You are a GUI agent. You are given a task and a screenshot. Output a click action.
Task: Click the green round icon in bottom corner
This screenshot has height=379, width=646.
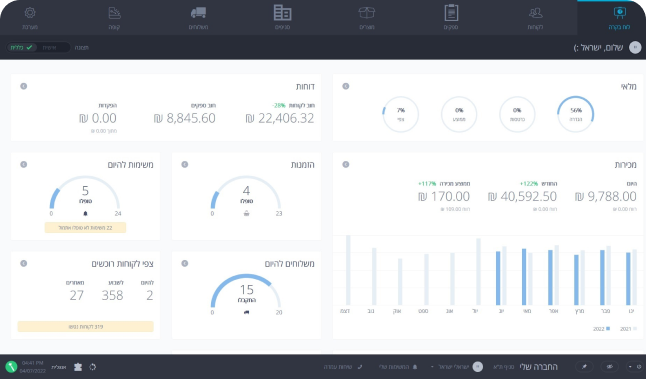pyautogui.click(x=11, y=367)
